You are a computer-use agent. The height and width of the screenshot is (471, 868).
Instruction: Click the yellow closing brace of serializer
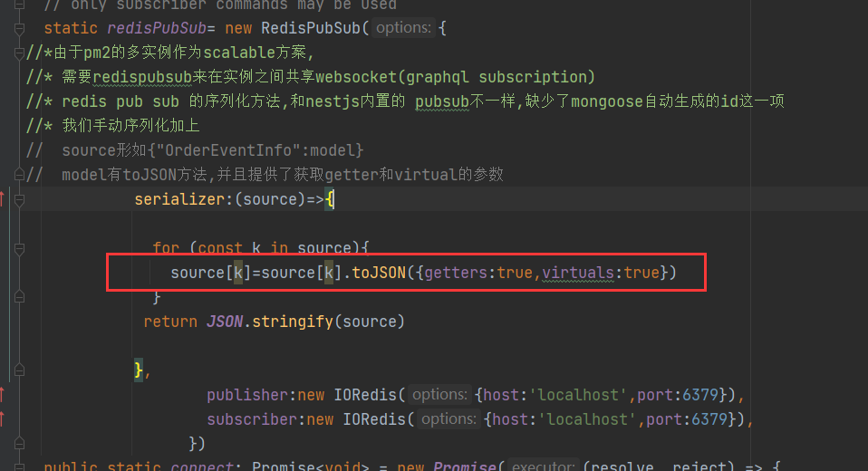point(139,370)
